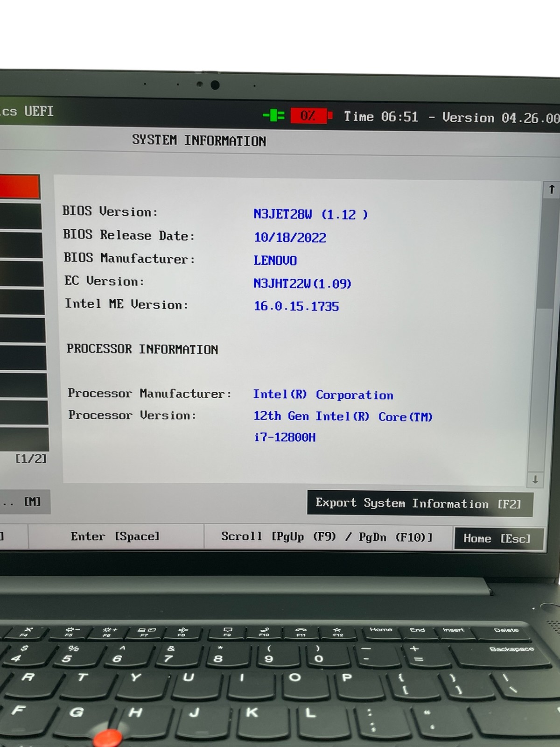Click the green AC power plug icon

274,115
